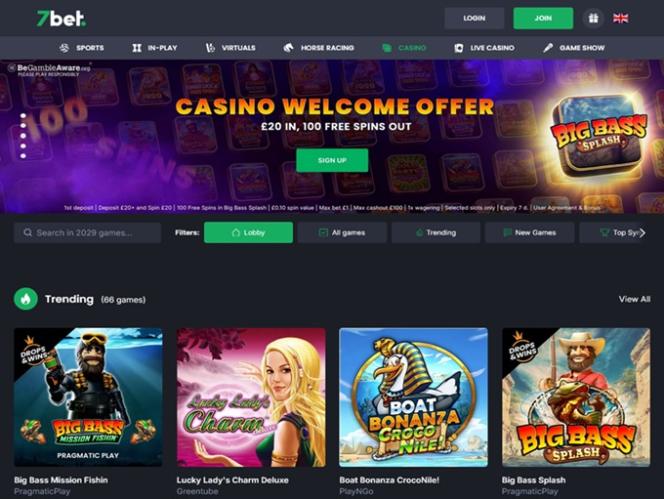Screen dimensions: 664x499
Task: Select the Game Show menu item
Action: click(574, 48)
